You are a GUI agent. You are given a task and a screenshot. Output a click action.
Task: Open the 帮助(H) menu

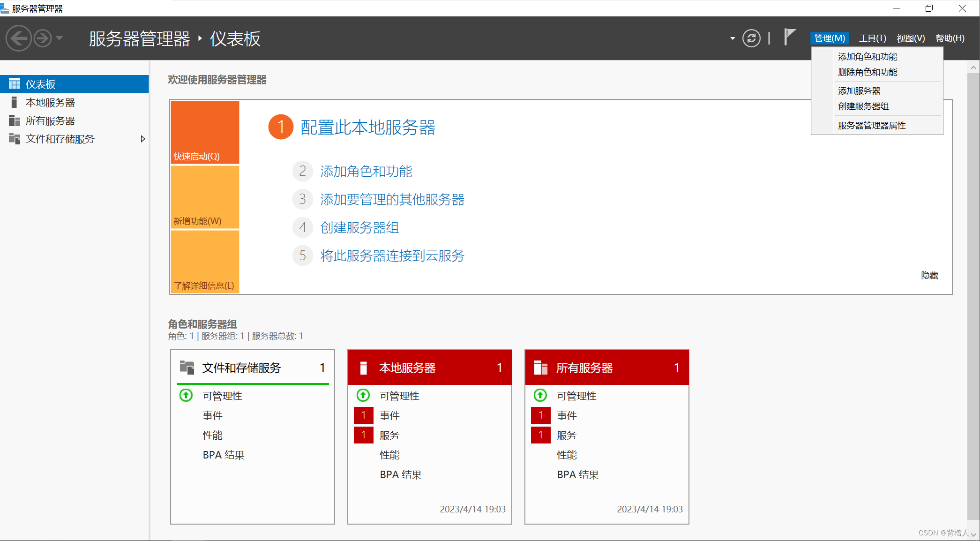pyautogui.click(x=950, y=38)
